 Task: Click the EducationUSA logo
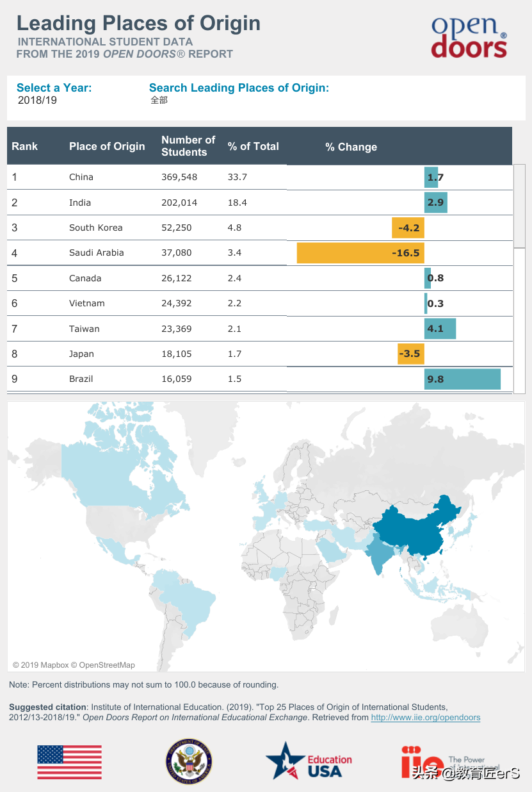(309, 762)
